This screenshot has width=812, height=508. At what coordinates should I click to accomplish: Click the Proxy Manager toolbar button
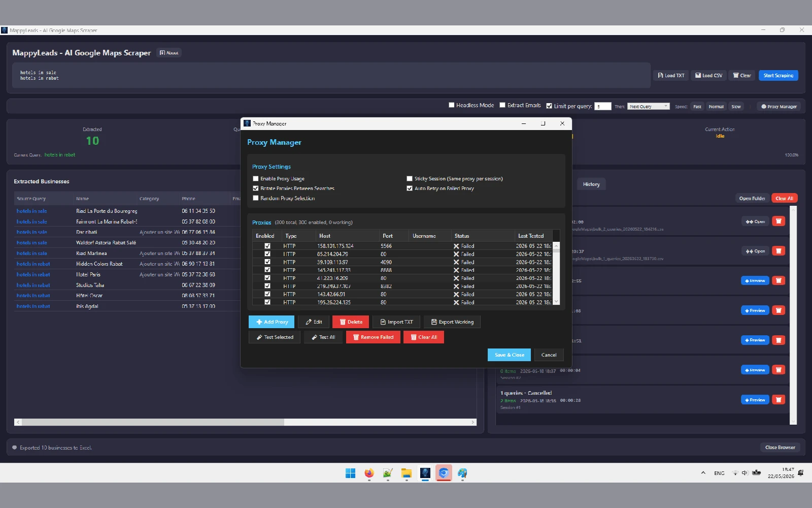click(779, 107)
